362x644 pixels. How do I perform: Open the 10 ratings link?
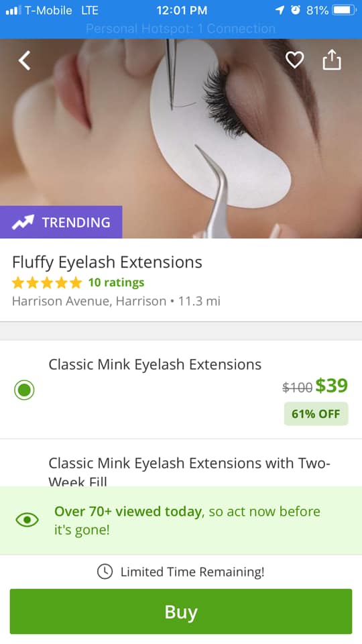coord(116,282)
